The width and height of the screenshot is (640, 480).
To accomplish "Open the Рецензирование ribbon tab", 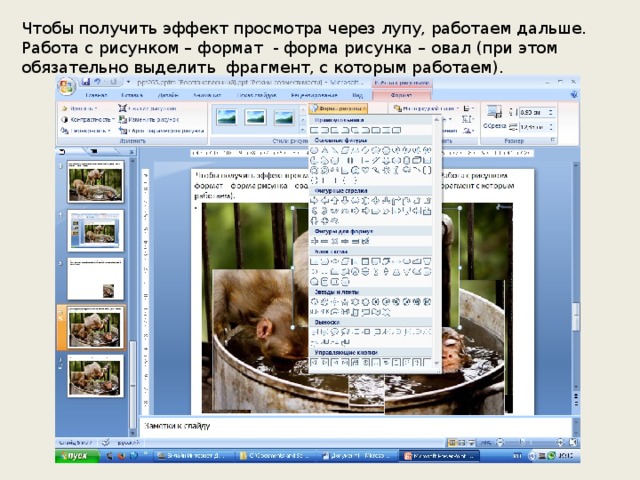I will point(314,95).
